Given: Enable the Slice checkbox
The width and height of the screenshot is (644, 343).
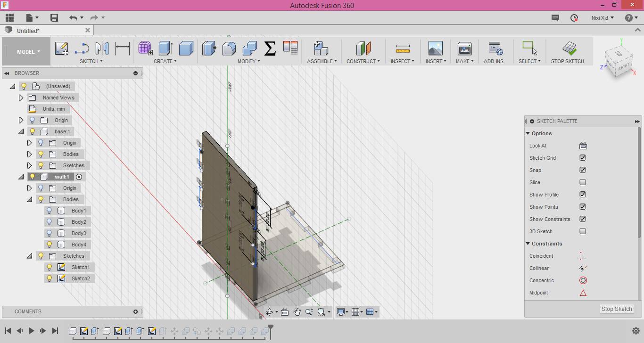Looking at the screenshot, I should point(583,182).
